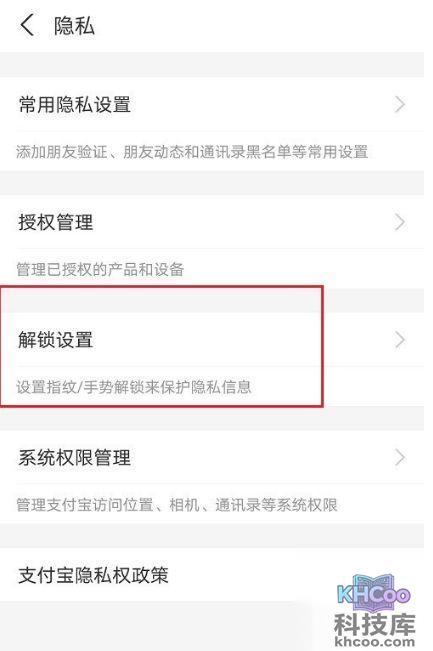Screen dimensions: 433x651
Task: Click the chevron beside 解锁设置
Action: click(399, 340)
